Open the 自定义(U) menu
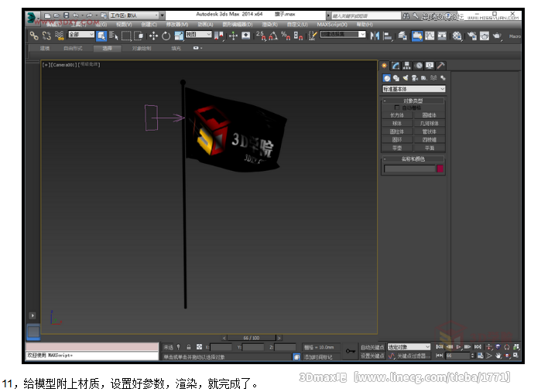The image size is (541, 392). point(297,25)
